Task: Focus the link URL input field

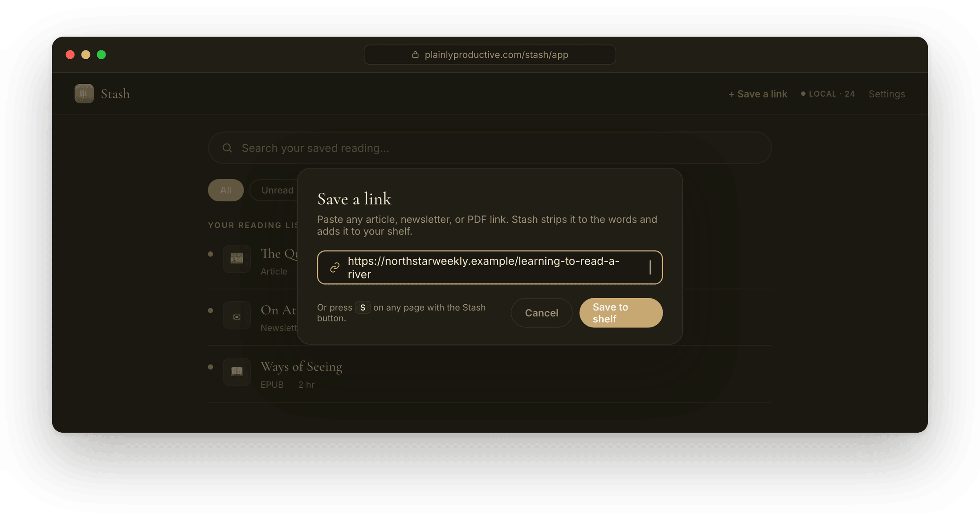Action: coord(490,267)
